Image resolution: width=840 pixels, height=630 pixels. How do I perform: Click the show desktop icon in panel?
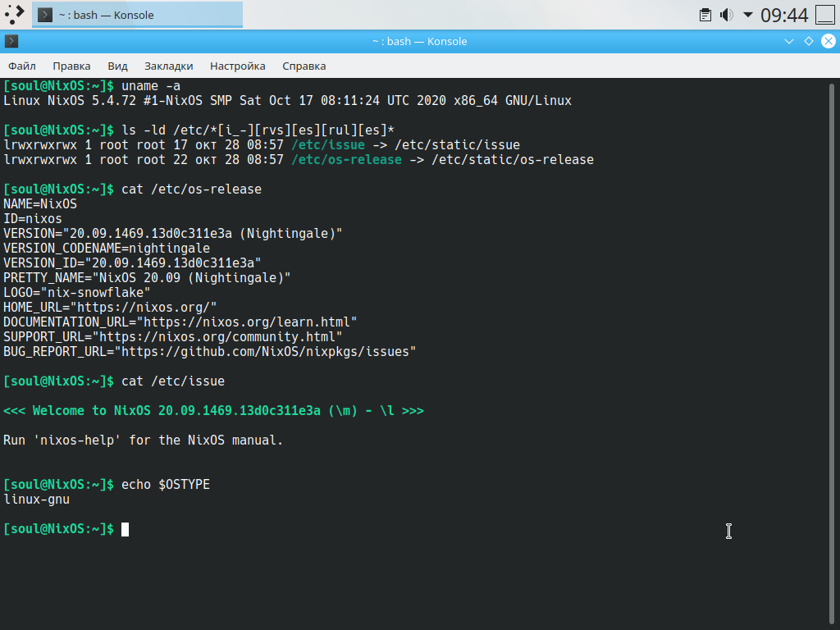pyautogui.click(x=825, y=15)
